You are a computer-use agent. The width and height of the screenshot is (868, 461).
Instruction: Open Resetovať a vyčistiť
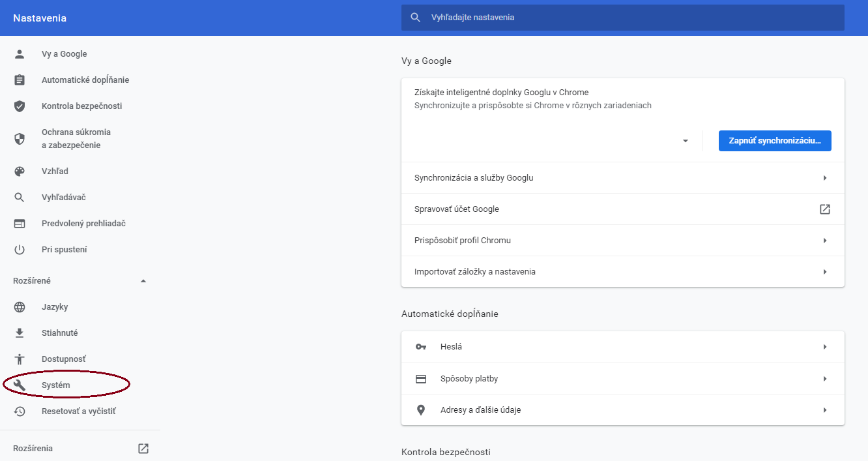click(80, 411)
